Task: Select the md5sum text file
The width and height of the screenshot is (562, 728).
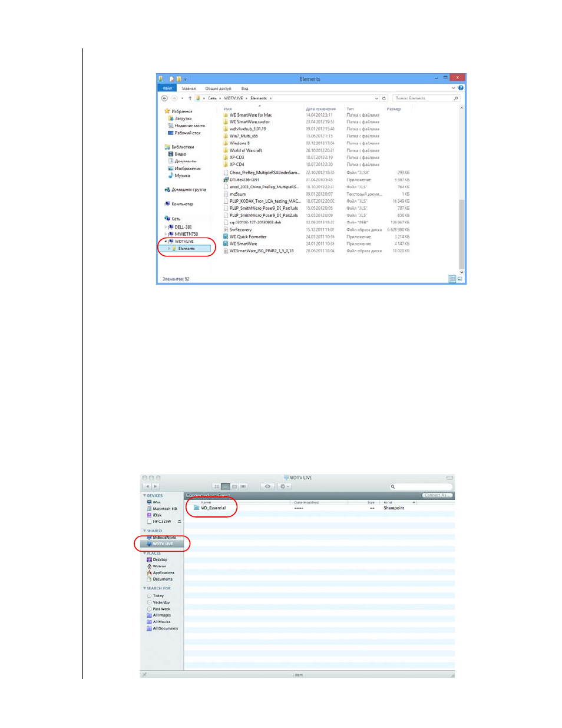Action: (234, 194)
